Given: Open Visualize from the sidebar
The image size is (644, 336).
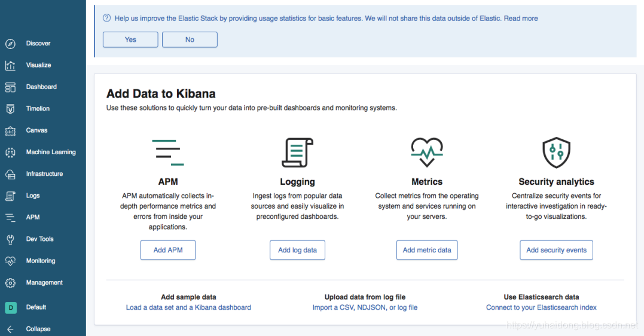Looking at the screenshot, I should pos(39,65).
